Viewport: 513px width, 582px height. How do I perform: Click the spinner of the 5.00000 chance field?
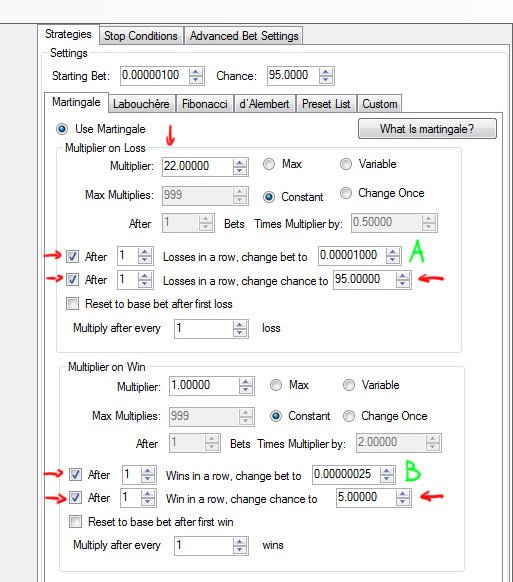tap(403, 498)
